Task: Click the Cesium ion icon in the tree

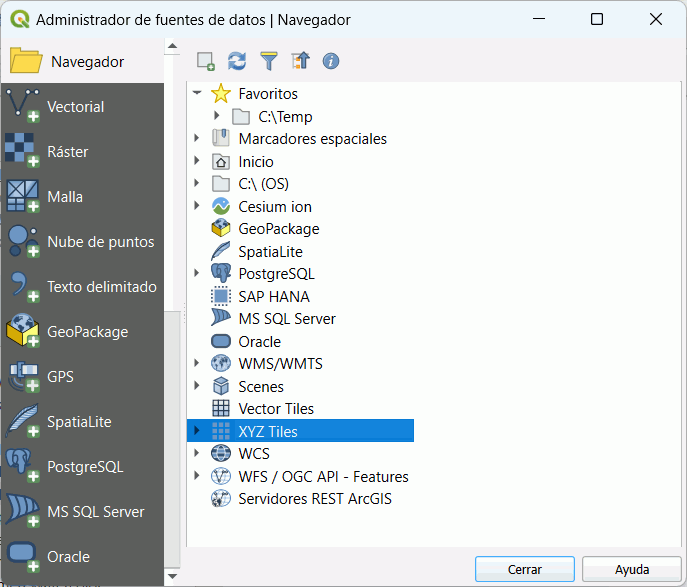Action: pyautogui.click(x=221, y=206)
